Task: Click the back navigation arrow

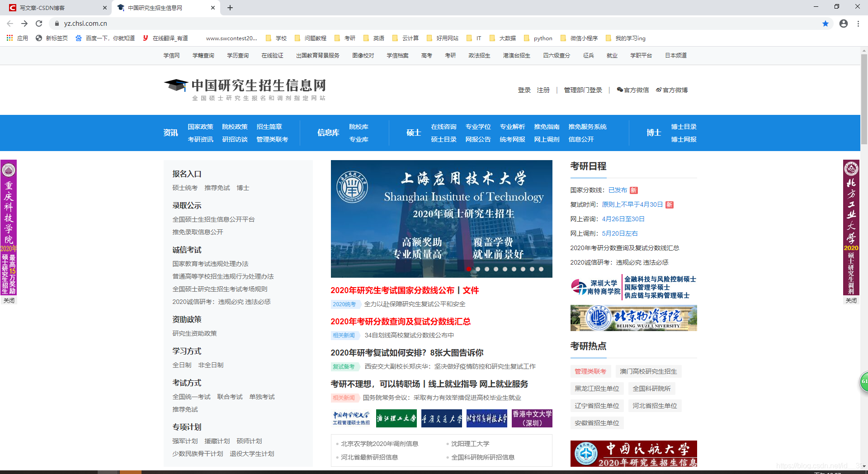Action: (x=9, y=24)
